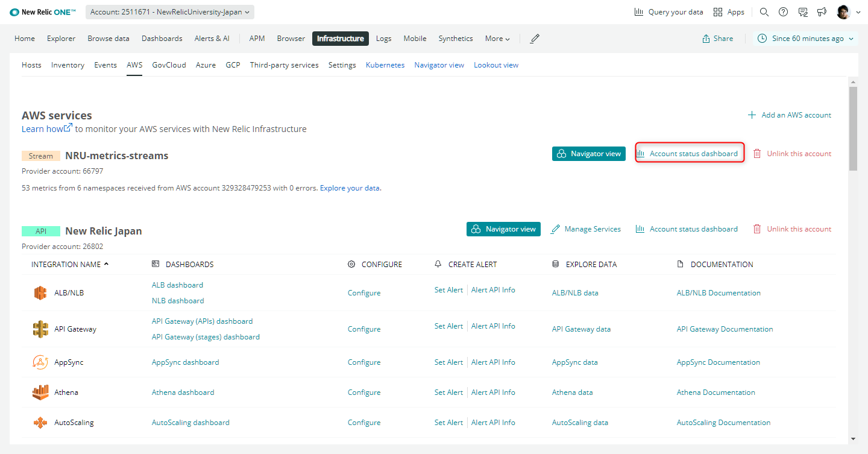This screenshot has width=868, height=454.
Task: Expand the More navigation menu
Action: (497, 39)
